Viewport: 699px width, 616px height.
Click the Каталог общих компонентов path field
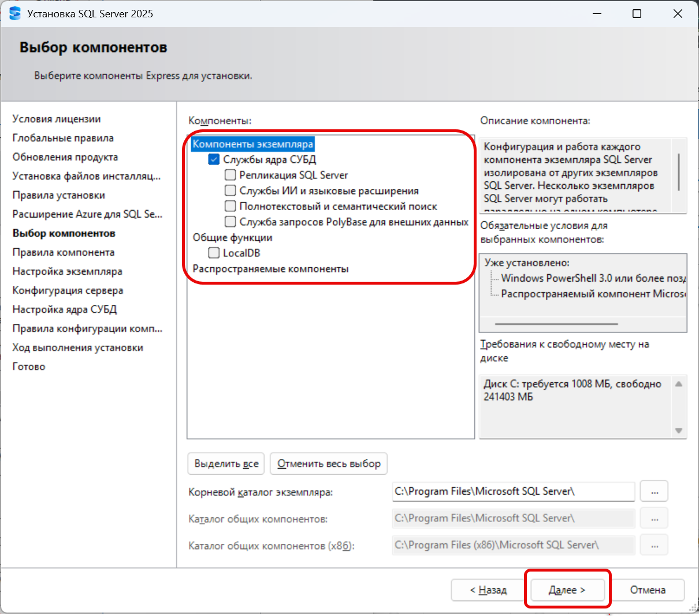point(513,518)
